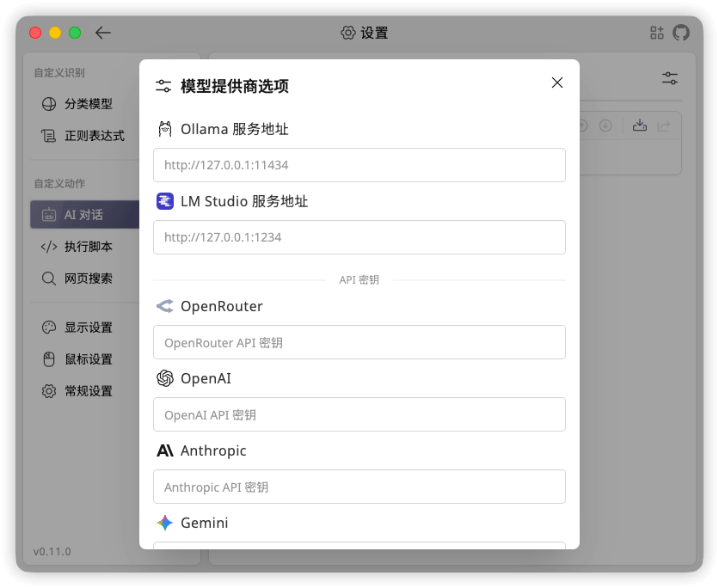Image resolution: width=719 pixels, height=588 pixels.
Task: Click the Ollama server address field
Action: 359,165
